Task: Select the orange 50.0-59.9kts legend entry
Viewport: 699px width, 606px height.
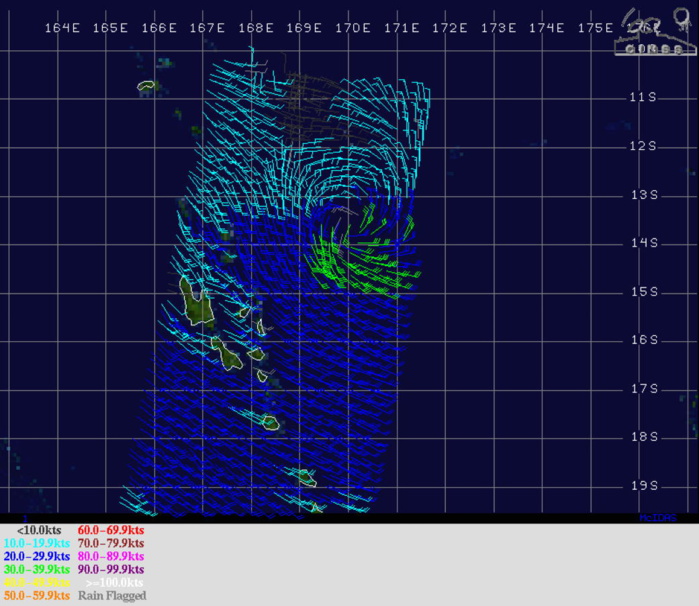Action: (36, 595)
